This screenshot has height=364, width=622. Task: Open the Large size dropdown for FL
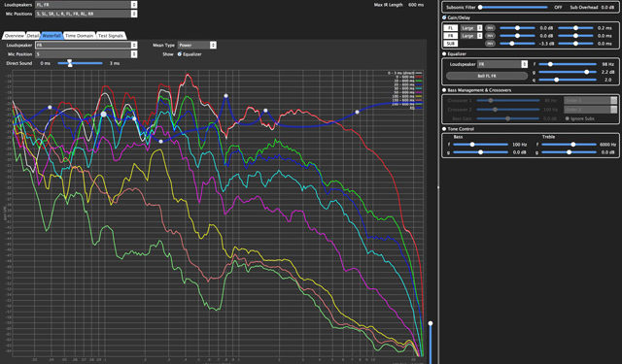point(470,28)
